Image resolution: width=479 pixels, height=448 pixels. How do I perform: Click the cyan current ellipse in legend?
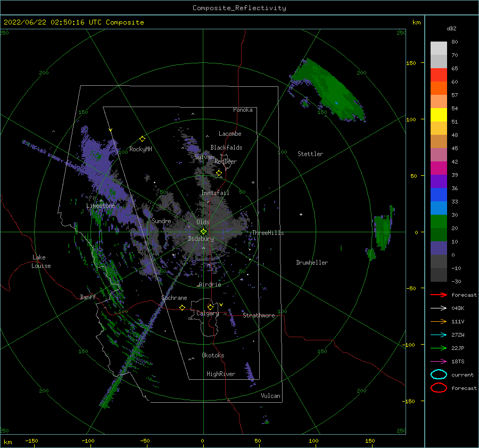pos(439,374)
